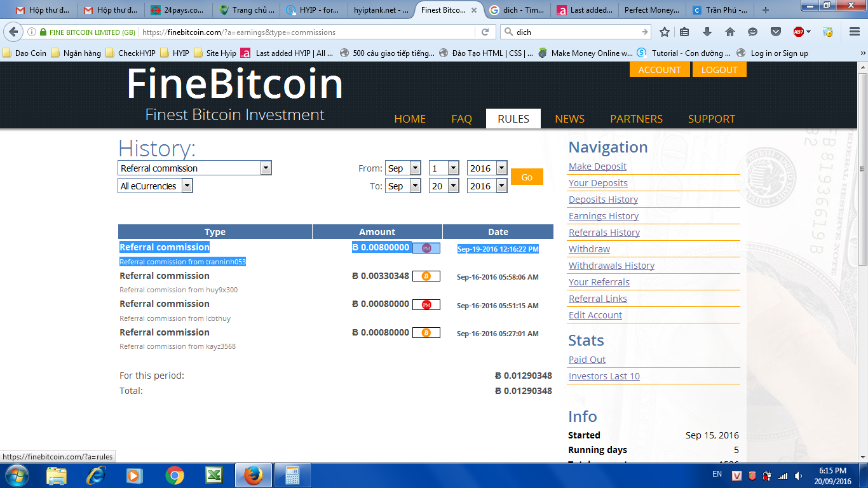Open the downloads arrow icon
This screenshot has height=488, width=868.
(707, 32)
